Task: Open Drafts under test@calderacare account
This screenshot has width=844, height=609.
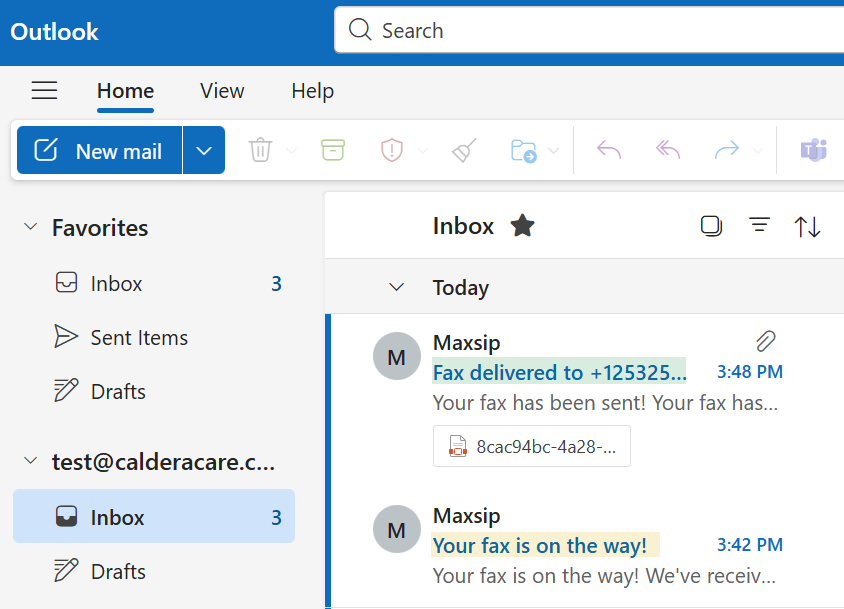Action: (x=154, y=571)
